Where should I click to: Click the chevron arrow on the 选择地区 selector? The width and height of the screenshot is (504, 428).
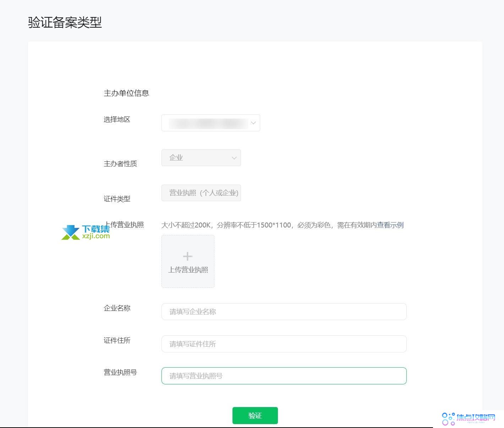click(253, 123)
